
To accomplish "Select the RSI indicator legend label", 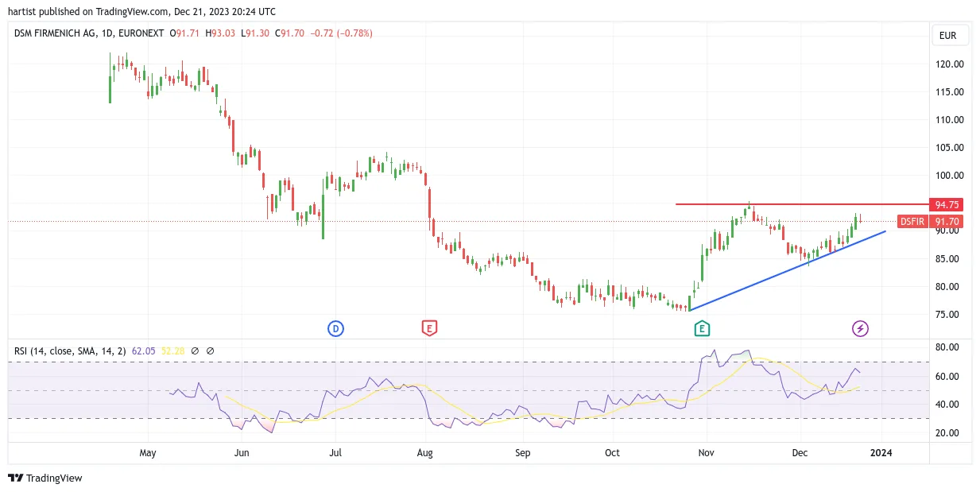I will click(x=70, y=351).
